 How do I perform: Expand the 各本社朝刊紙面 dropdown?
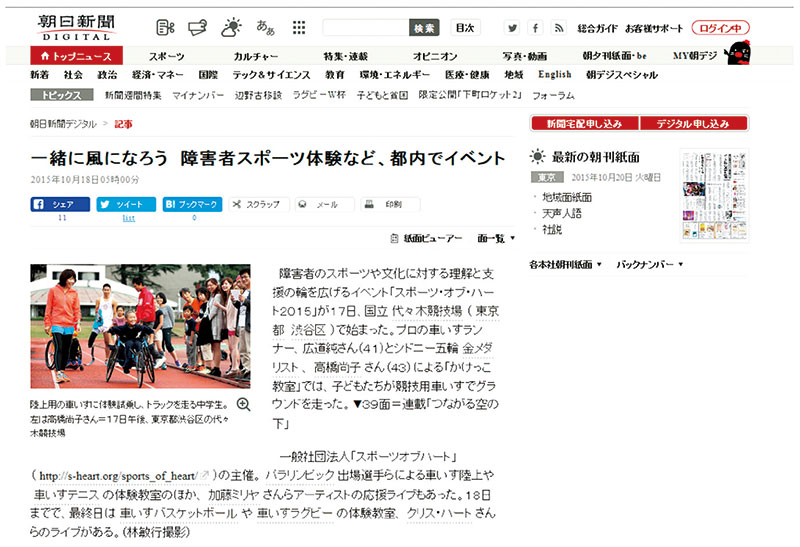pyautogui.click(x=565, y=265)
